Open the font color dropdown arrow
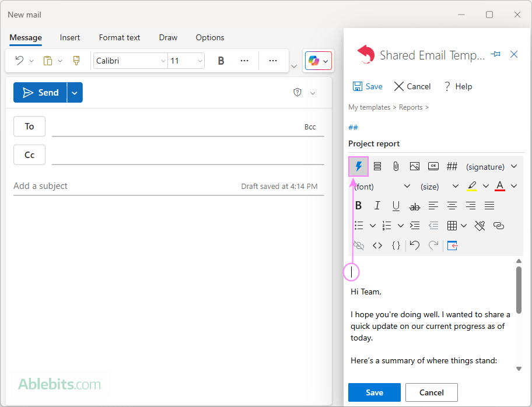 tap(514, 186)
